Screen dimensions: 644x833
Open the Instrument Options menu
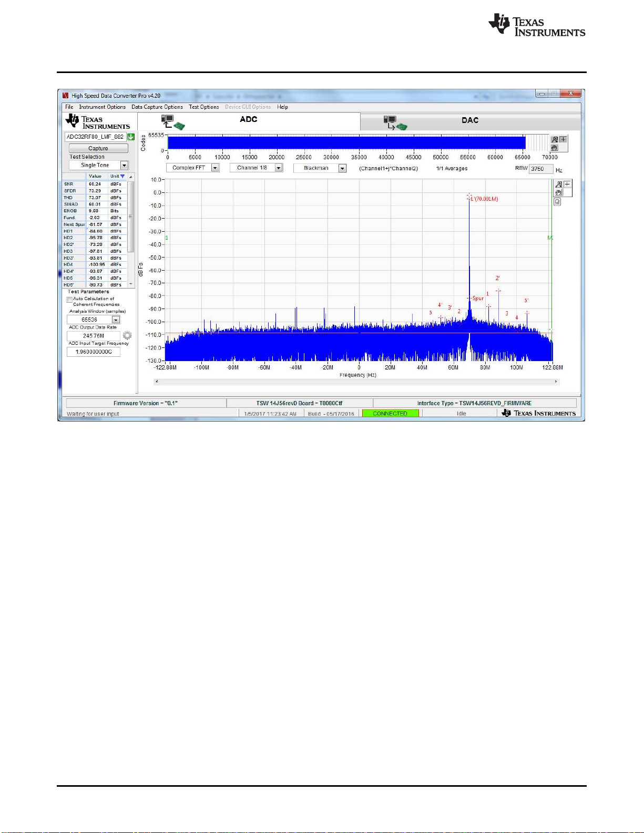(102, 107)
